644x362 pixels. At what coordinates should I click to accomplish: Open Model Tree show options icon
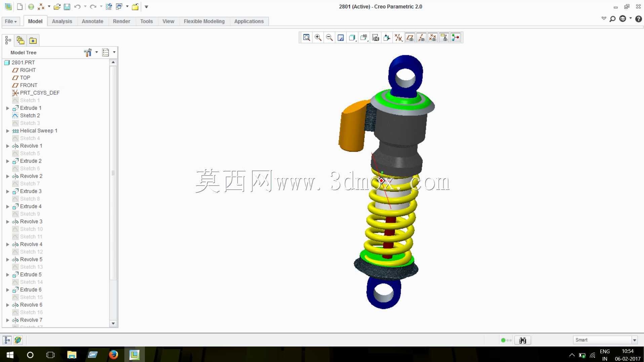(106, 52)
